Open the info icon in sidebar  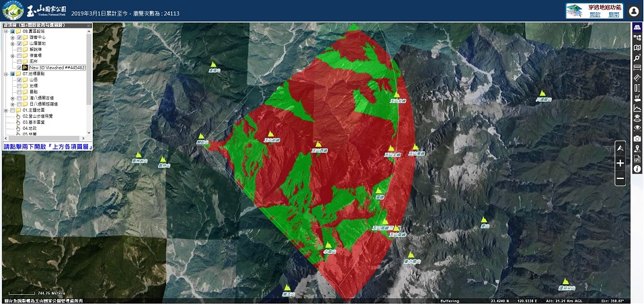(637, 168)
